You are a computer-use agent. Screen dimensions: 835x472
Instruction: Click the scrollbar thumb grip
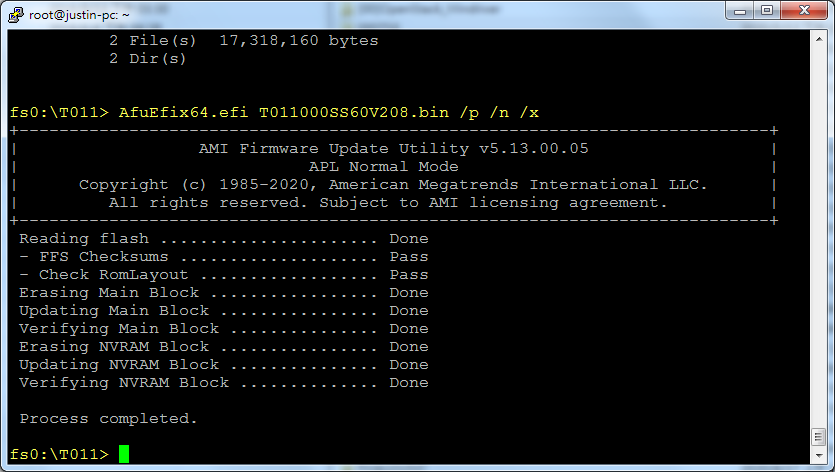(x=818, y=437)
